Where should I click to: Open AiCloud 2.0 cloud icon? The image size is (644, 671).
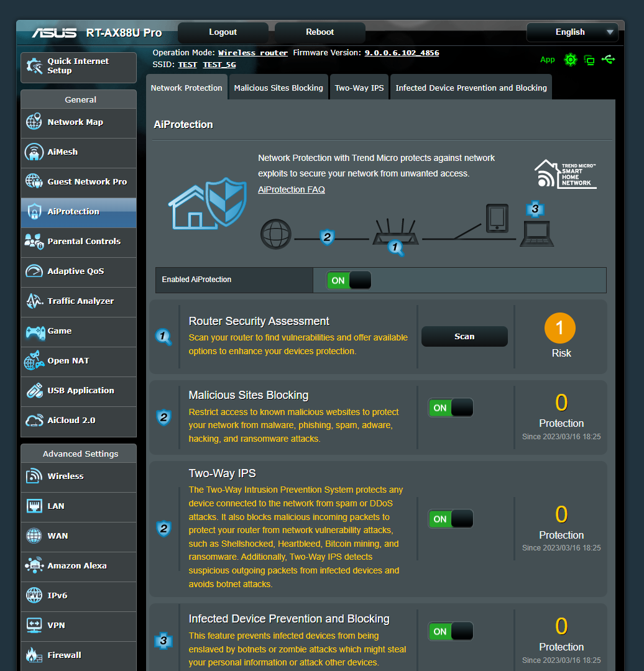click(x=34, y=420)
